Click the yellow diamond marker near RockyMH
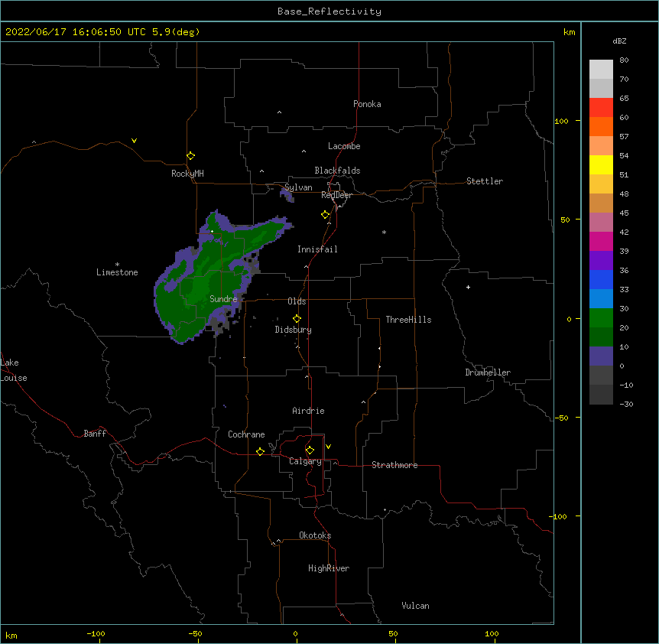This screenshot has width=659, height=644. 190,156
